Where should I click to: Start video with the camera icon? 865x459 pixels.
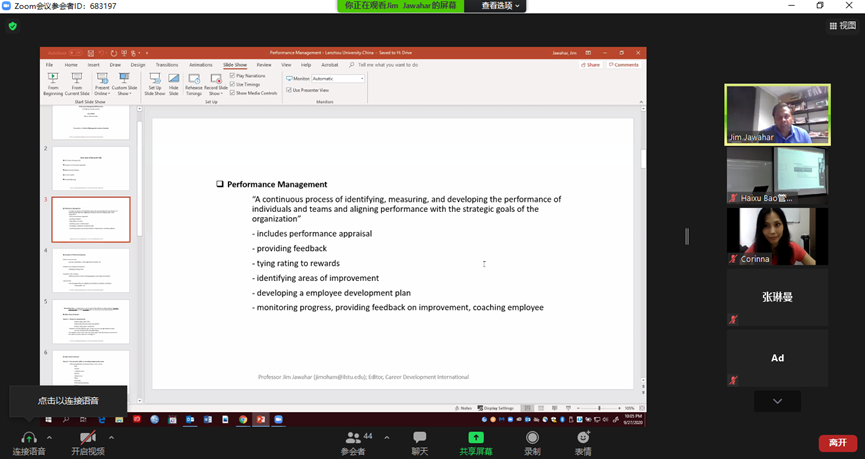tap(87, 438)
